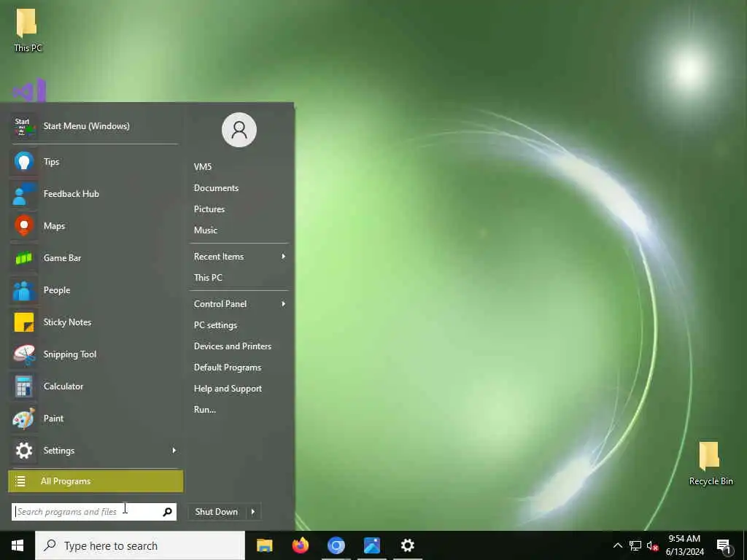This screenshot has width=747, height=560.
Task: Click the network status tray icon
Action: [635, 545]
